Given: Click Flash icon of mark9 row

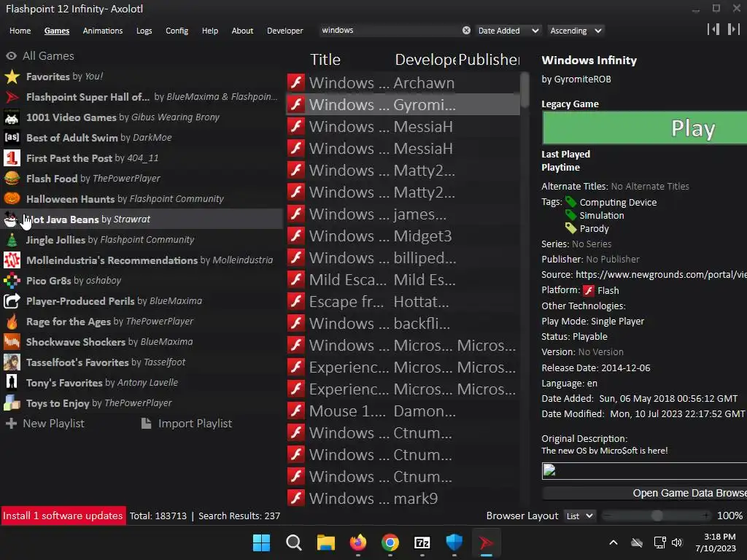Looking at the screenshot, I should (296, 498).
